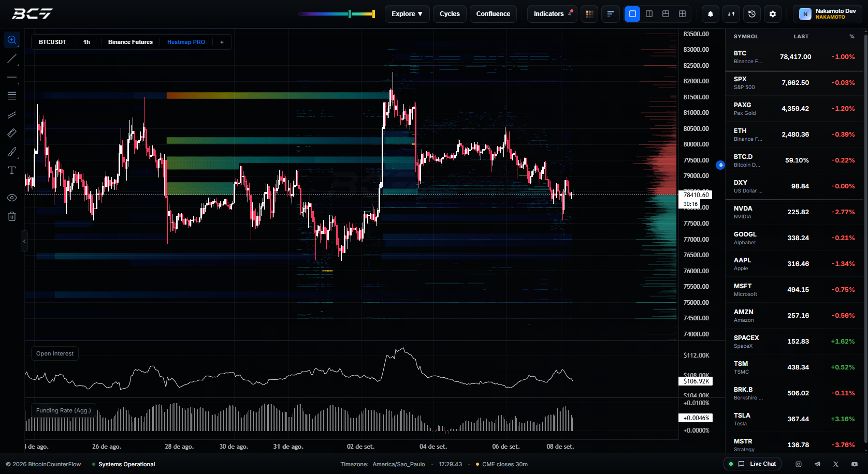Screen dimensions: 868x474
Task: Open the X (Twitter) link icon
Action: 836,464
